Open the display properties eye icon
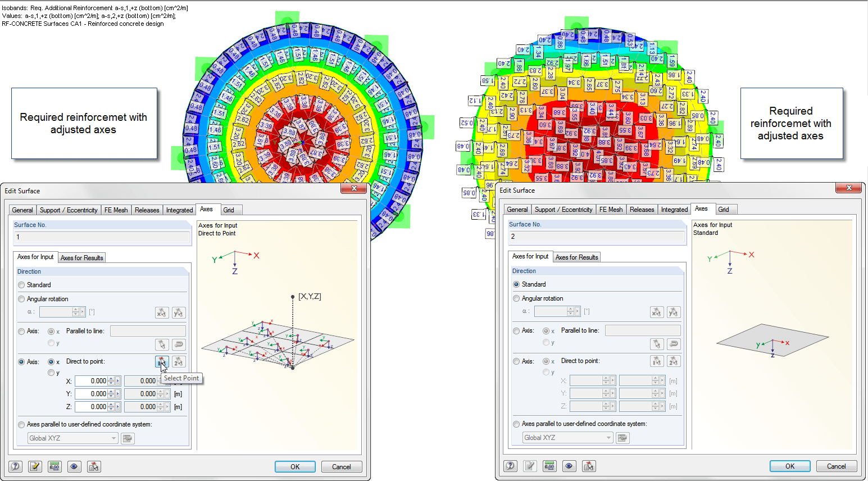868x481 pixels. 74,466
